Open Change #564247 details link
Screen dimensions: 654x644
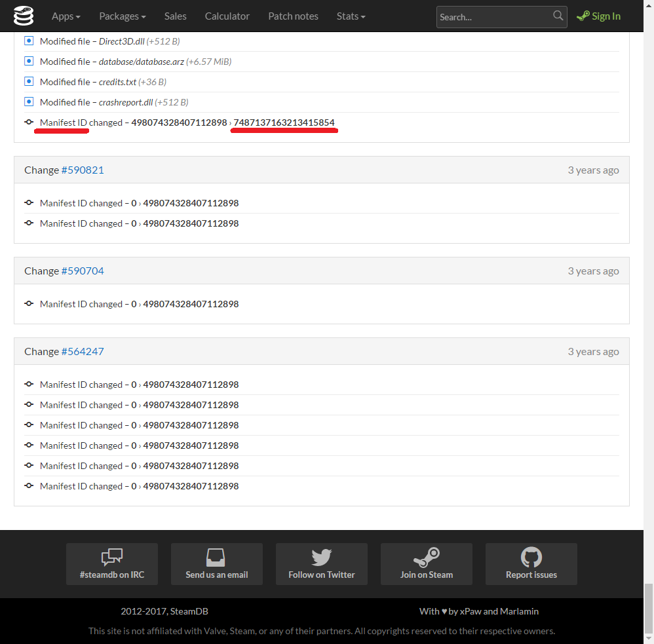[83, 351]
